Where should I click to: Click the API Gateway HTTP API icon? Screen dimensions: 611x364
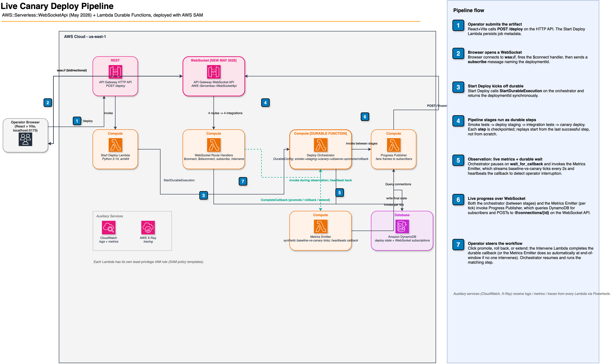pyautogui.click(x=115, y=72)
